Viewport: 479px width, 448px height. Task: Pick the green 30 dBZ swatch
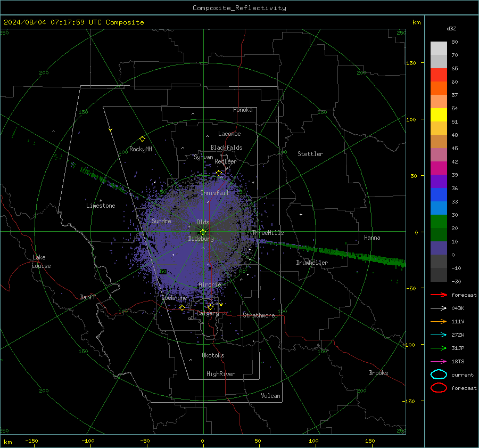point(439,221)
